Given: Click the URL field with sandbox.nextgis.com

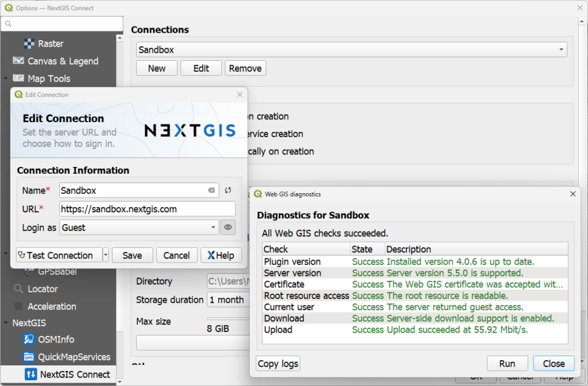Looking at the screenshot, I should tap(148, 209).
